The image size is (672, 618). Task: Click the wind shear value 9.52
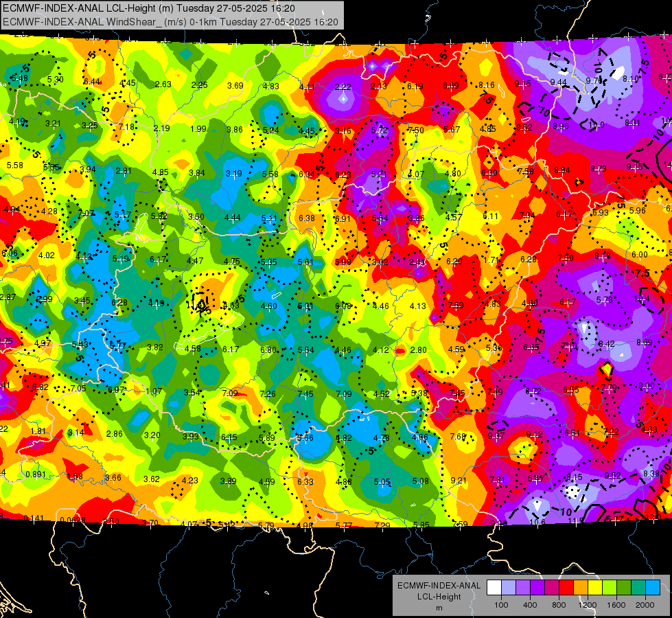click(x=613, y=475)
